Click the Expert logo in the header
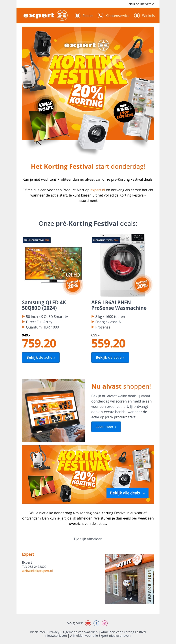 click(45, 15)
